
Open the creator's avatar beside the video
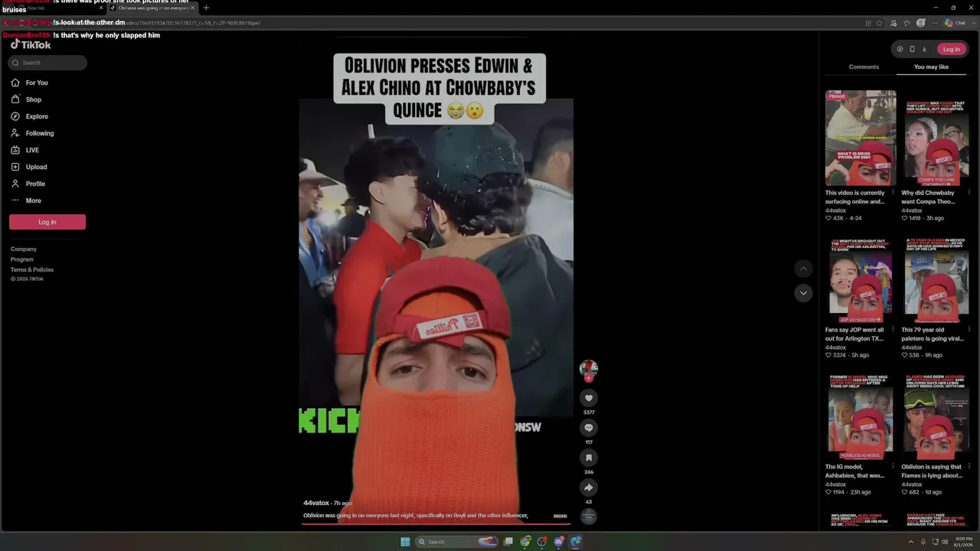[x=589, y=369]
